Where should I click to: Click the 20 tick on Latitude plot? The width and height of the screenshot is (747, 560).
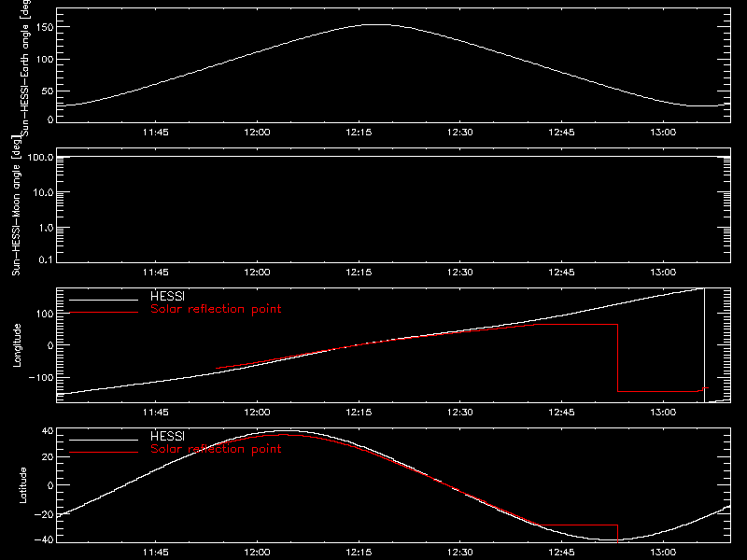tap(48, 457)
